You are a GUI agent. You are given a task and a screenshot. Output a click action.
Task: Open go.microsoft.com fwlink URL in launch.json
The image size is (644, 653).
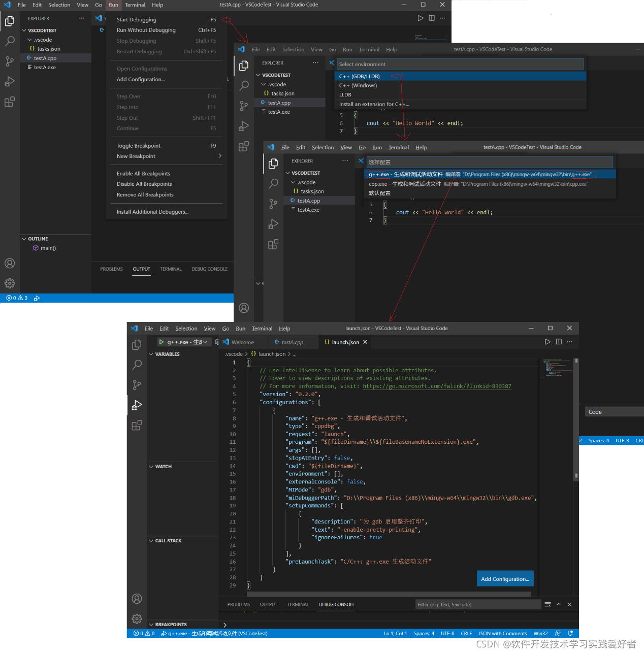click(437, 386)
